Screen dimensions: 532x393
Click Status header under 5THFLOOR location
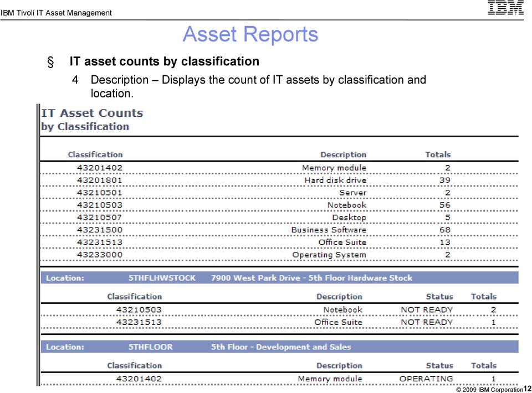coord(439,365)
